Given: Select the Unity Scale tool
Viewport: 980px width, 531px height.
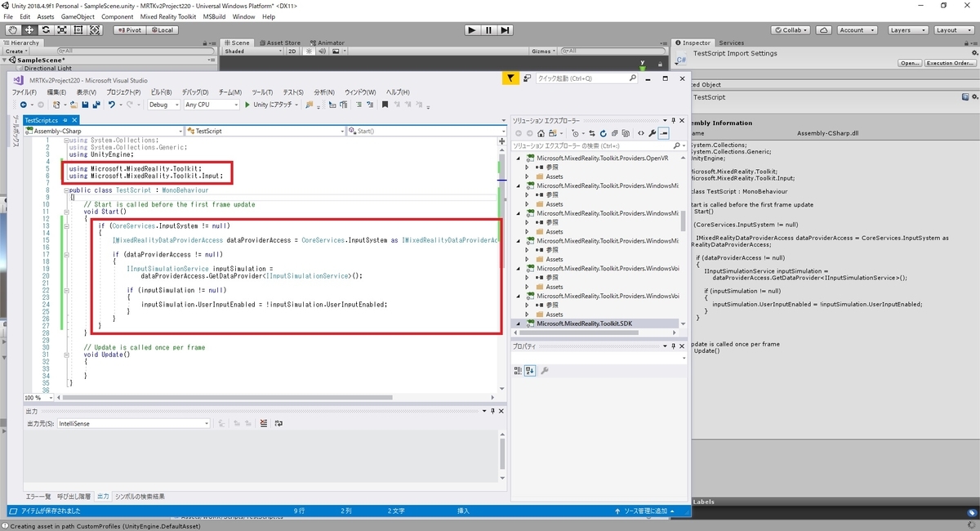Looking at the screenshot, I should click(x=61, y=30).
